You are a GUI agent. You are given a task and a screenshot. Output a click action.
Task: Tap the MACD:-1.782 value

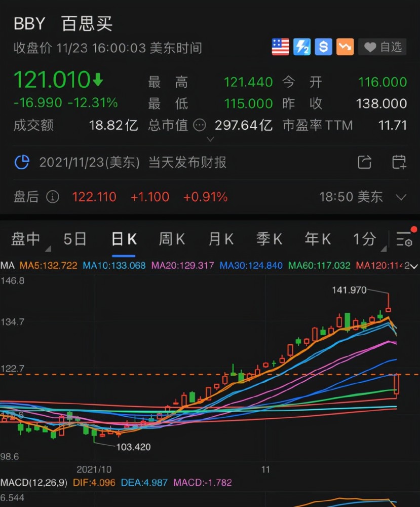203,483
